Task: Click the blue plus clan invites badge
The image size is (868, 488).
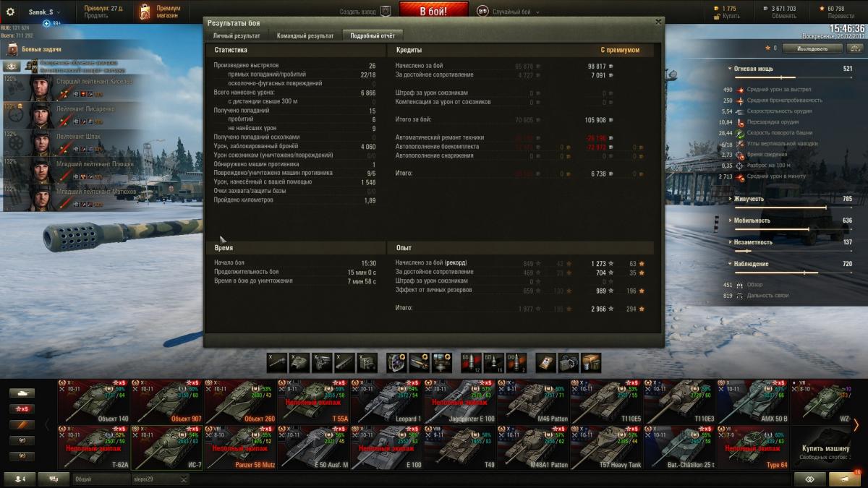Action: click(46, 24)
